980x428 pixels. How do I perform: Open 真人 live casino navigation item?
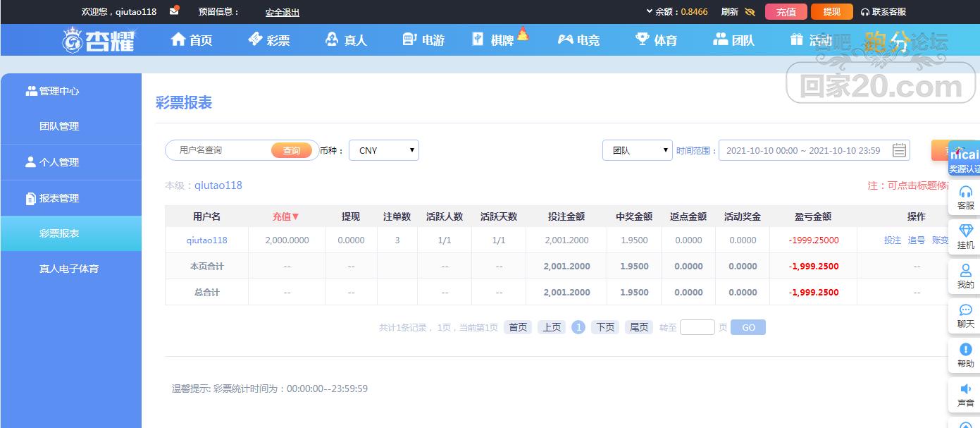pyautogui.click(x=346, y=40)
